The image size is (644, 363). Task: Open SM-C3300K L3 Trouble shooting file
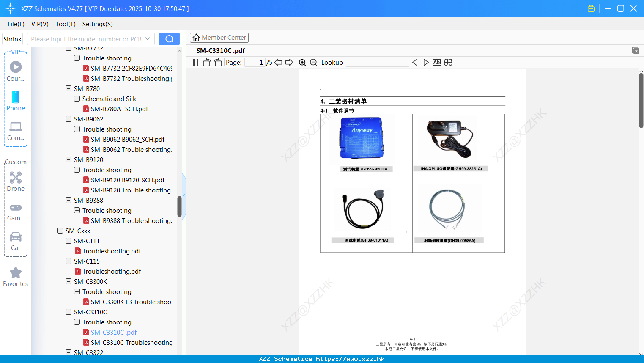(x=127, y=302)
